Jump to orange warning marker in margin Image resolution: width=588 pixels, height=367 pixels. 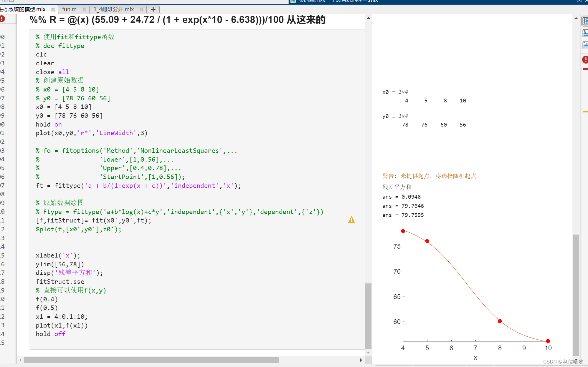tap(585, 112)
